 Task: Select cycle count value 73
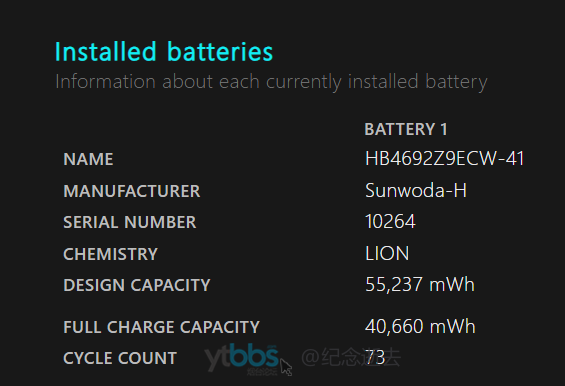(x=375, y=358)
